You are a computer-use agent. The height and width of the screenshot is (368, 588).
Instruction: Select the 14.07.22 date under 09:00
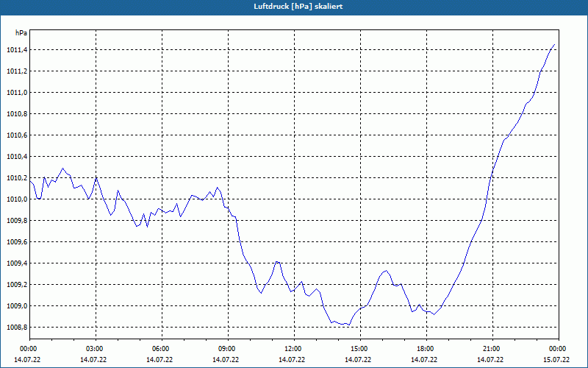tap(226, 360)
